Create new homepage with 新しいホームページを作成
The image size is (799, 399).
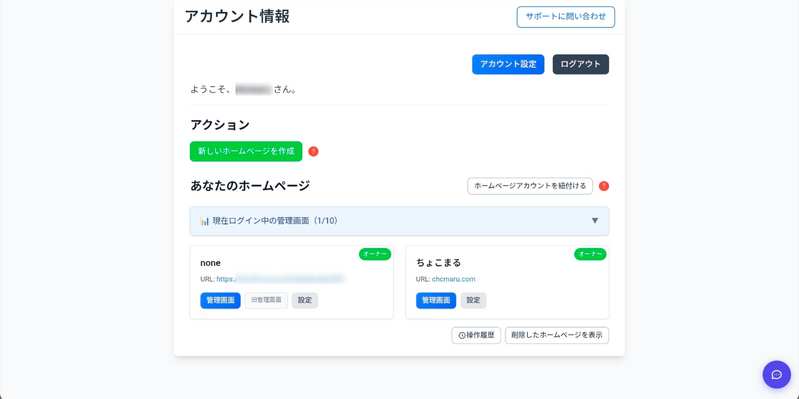tap(246, 151)
